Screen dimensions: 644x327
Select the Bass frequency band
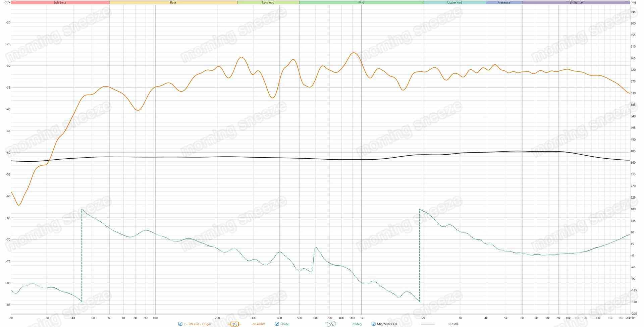pos(173,2)
